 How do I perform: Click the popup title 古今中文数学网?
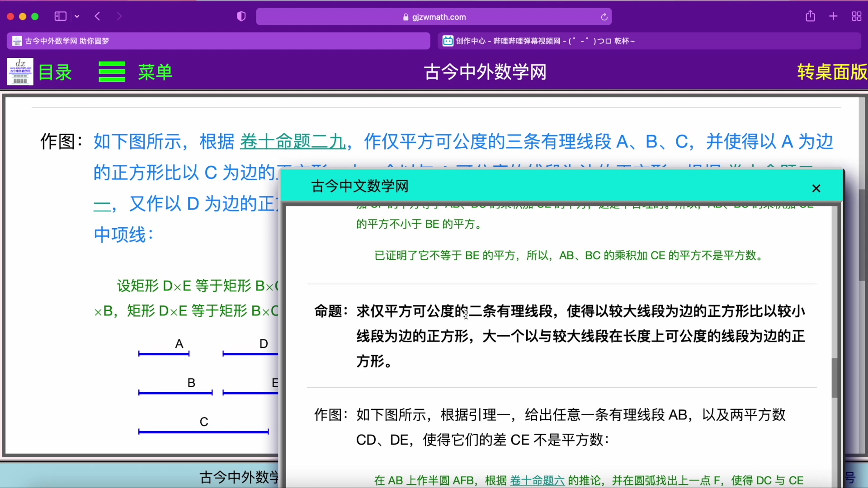coord(360,186)
